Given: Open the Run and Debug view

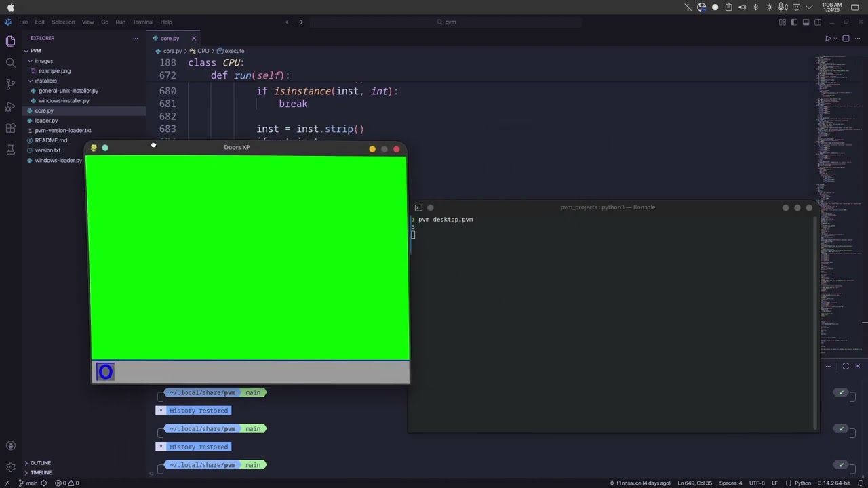Looking at the screenshot, I should (x=10, y=106).
